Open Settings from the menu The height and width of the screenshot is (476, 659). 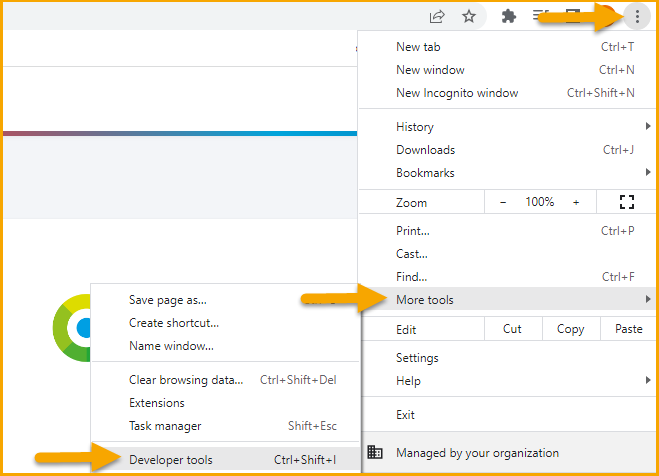507,358
